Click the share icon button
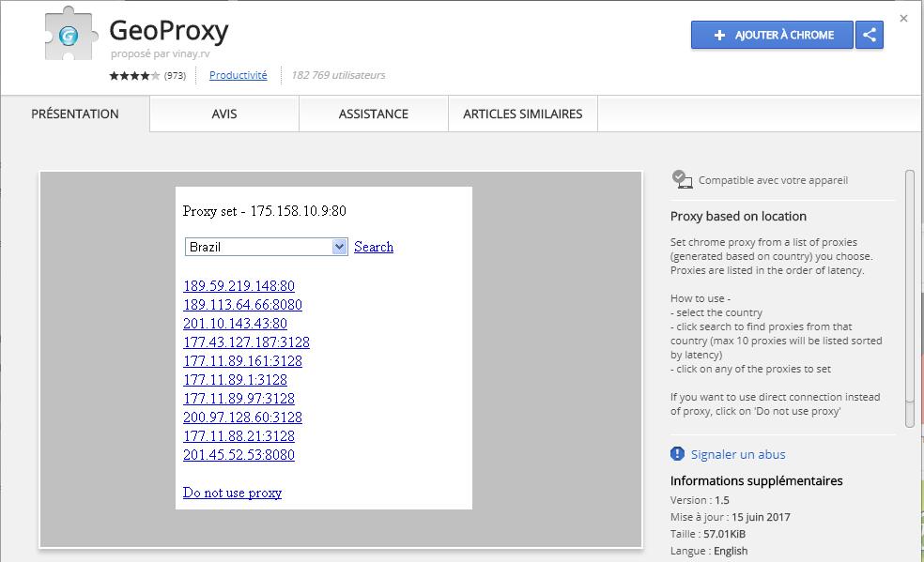This screenshot has width=924, height=562. [870, 35]
